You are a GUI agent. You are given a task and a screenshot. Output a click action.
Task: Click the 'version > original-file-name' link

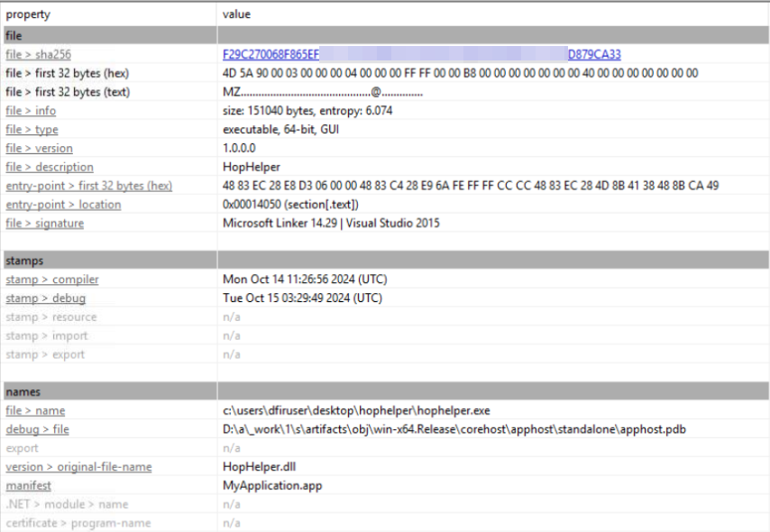click(x=78, y=467)
